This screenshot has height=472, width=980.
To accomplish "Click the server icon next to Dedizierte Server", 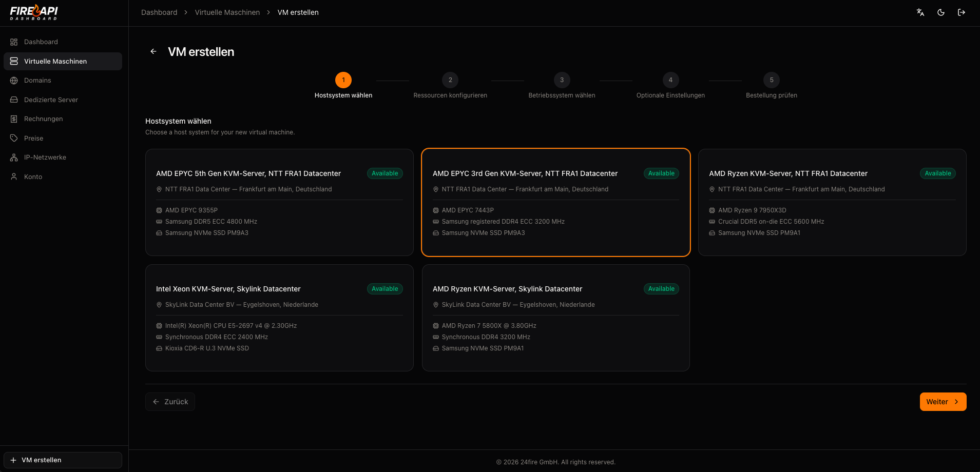I will (x=14, y=100).
